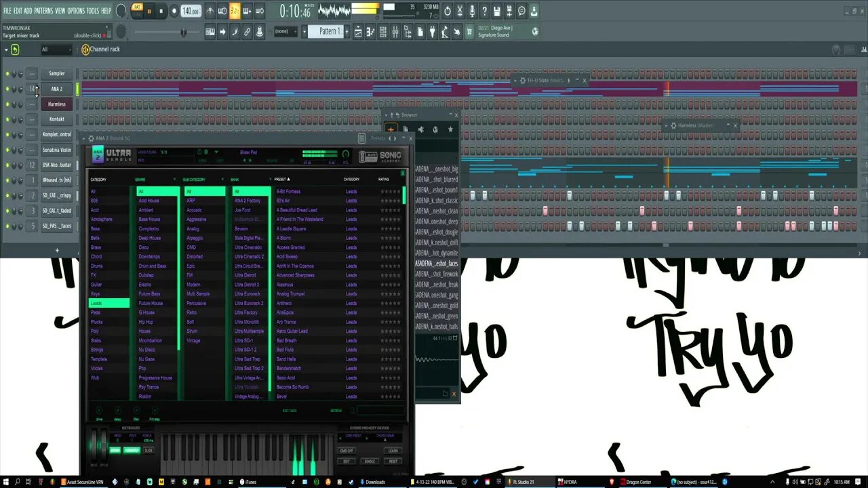Image resolution: width=868 pixels, height=488 pixels.
Task: Click the LEARN chord memory button
Action: pos(393,451)
